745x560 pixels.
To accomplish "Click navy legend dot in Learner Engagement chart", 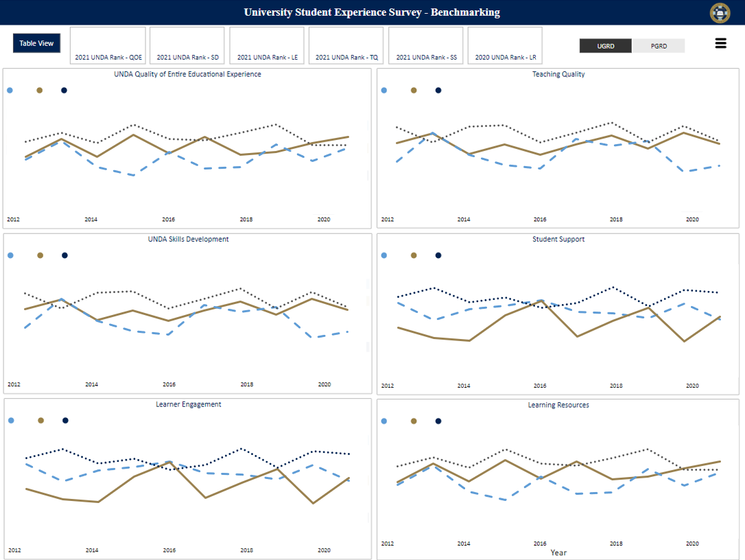I will click(66, 420).
